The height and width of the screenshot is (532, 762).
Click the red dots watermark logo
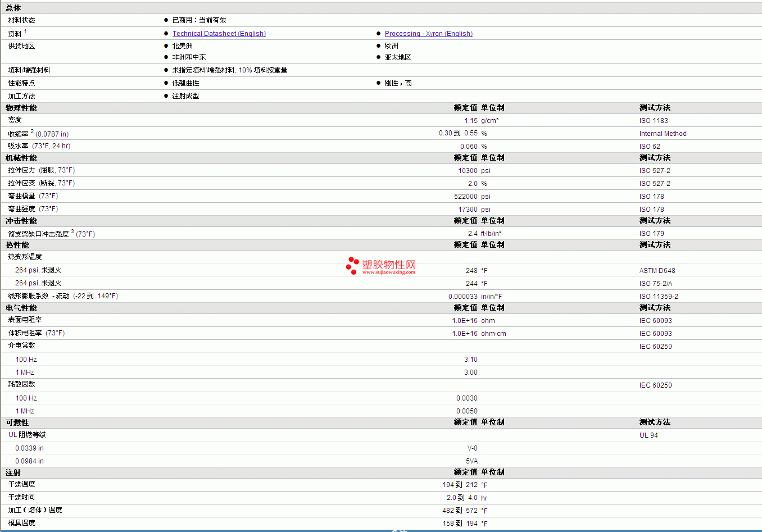pos(352,266)
